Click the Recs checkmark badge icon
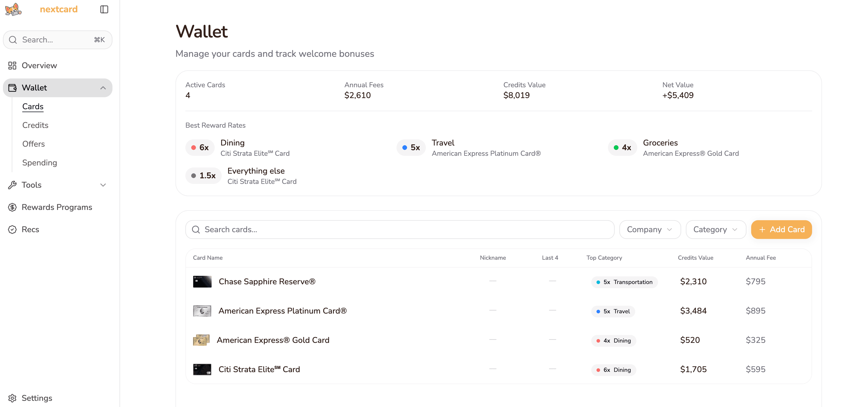This screenshot has width=868, height=407. point(13,230)
